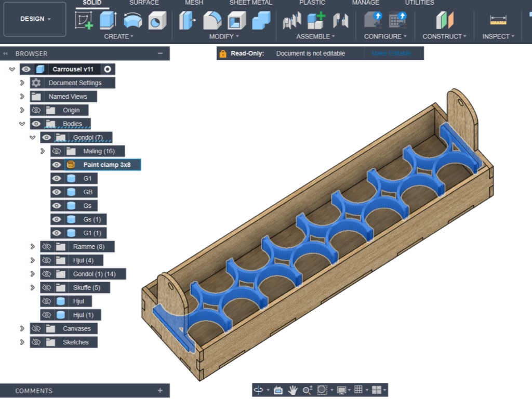Click the Make Editable link

(391, 54)
